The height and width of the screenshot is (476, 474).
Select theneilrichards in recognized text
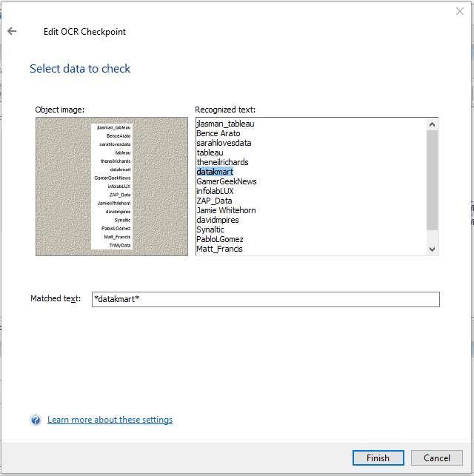pos(223,162)
